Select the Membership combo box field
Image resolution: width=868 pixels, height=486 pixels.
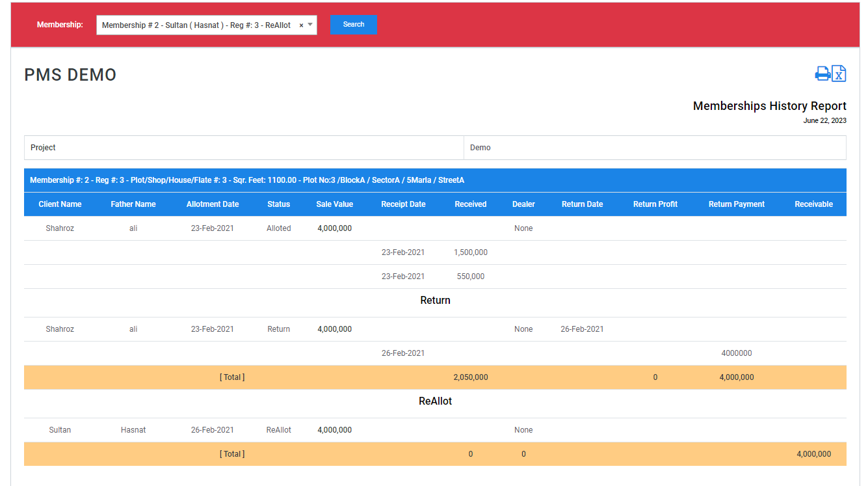pos(207,25)
